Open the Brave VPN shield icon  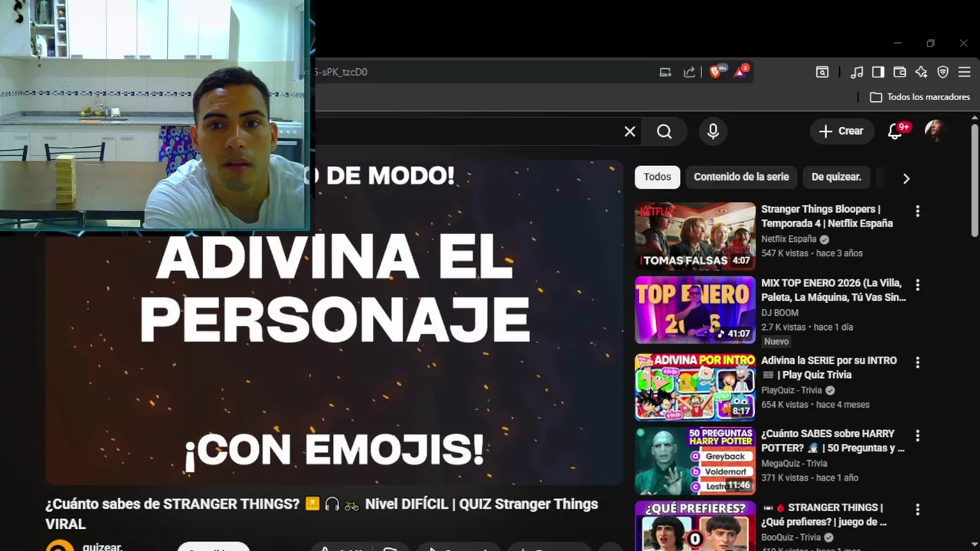pyautogui.click(x=942, y=72)
